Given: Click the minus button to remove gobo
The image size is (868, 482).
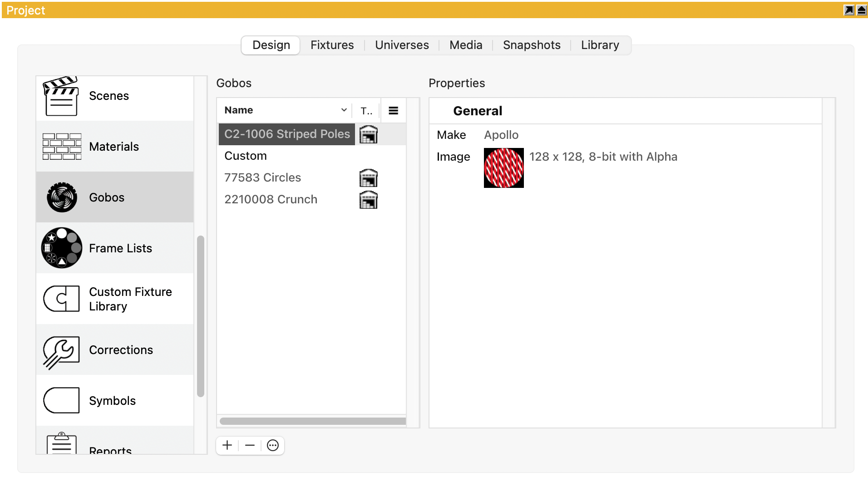Looking at the screenshot, I should [x=250, y=446].
